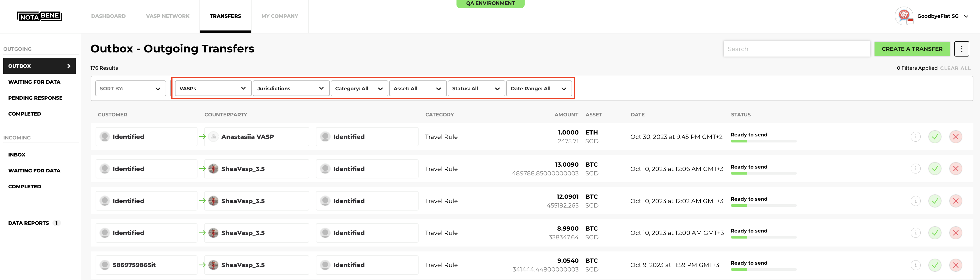Click the Ready to send progress bar for the 9.0540 BTC transfer
Screen dimensions: 980x280
click(764, 269)
